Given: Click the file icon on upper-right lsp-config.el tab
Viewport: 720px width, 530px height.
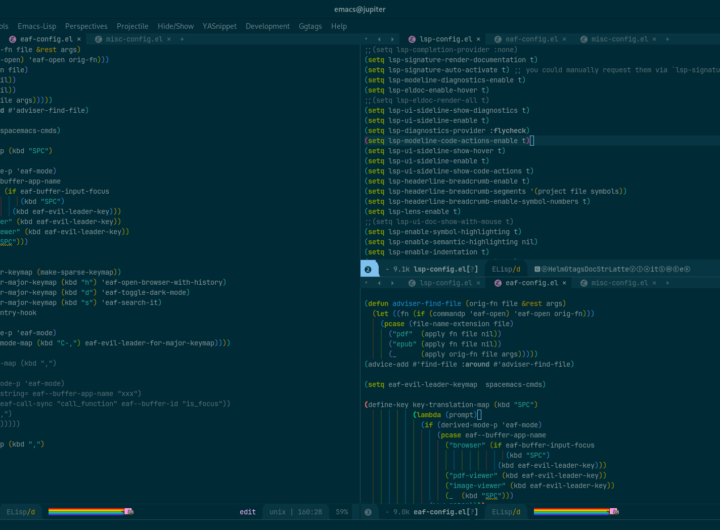Looking at the screenshot, I should tap(411, 39).
